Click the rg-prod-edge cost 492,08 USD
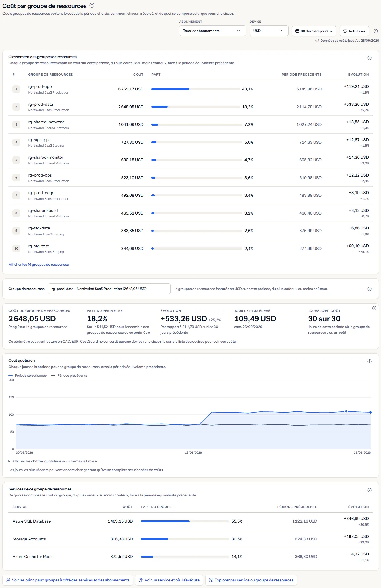Viewport: 381px width, 588px height. [132, 196]
